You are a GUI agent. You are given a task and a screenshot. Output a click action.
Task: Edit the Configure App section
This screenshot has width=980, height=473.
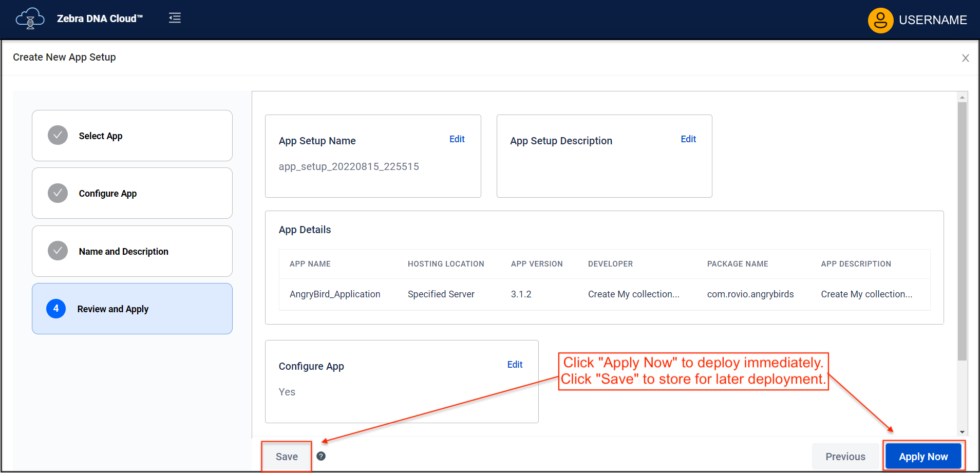tap(515, 365)
